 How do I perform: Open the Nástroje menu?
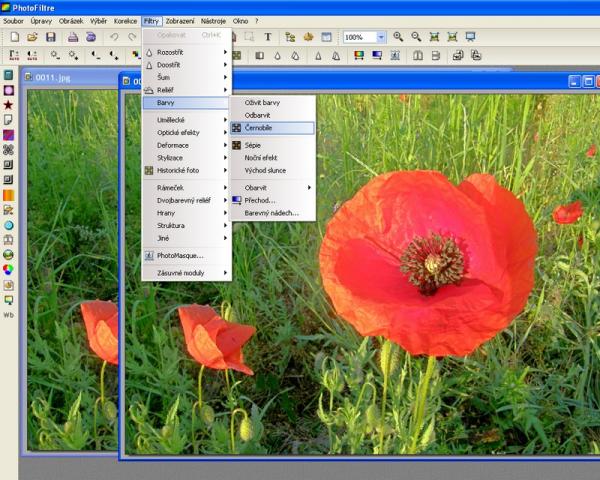(x=213, y=21)
